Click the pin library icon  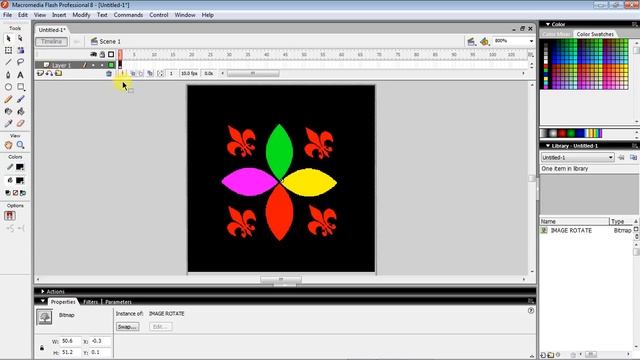pos(621,157)
